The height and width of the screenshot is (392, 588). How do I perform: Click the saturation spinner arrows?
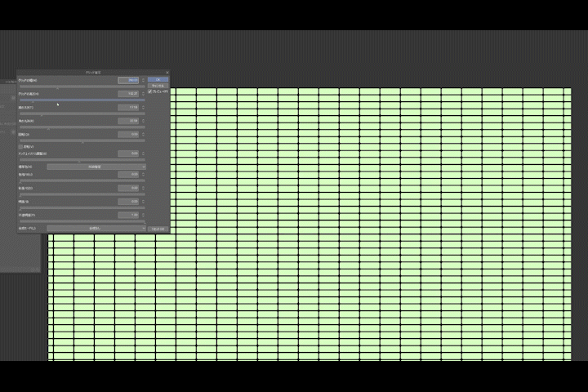[x=143, y=188]
